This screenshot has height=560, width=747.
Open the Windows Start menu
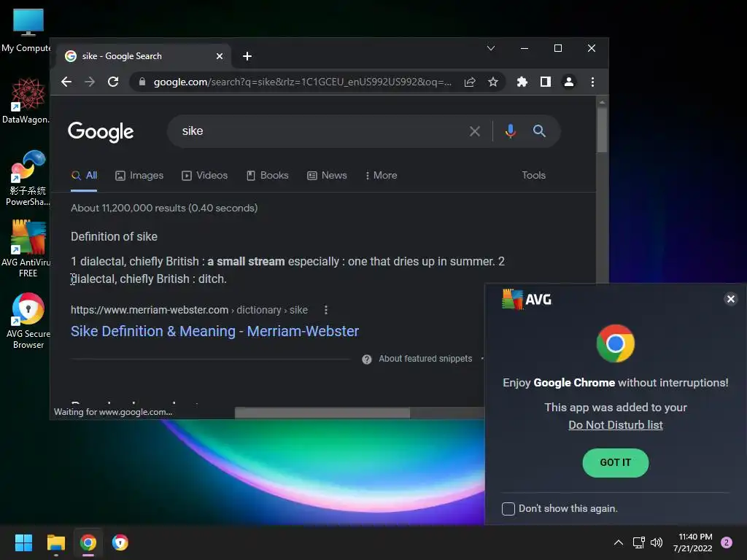click(23, 542)
